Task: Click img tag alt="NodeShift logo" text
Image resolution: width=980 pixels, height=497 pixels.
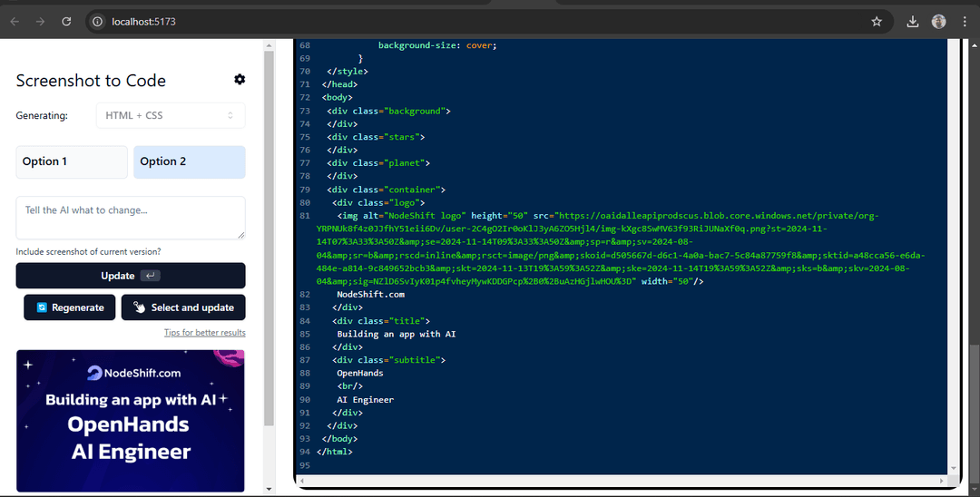Action: click(x=401, y=216)
